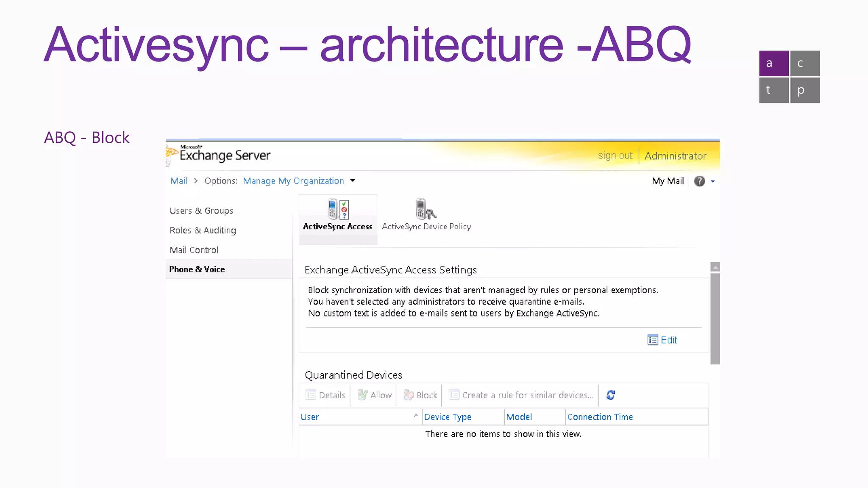Image resolution: width=868 pixels, height=488 pixels.
Task: Click the Allow checkmark icon
Action: tap(362, 395)
